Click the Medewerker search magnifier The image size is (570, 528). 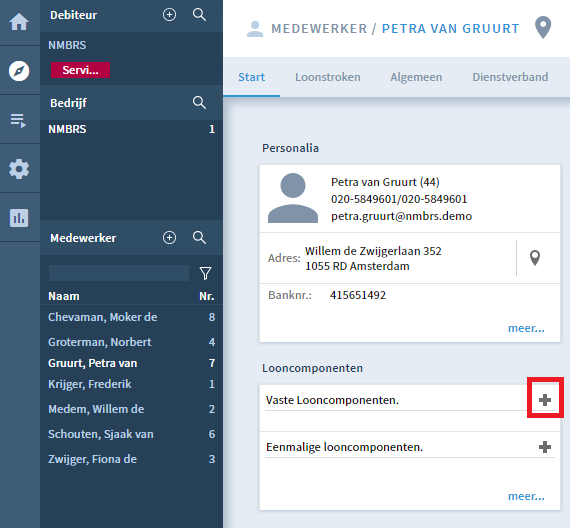click(199, 237)
